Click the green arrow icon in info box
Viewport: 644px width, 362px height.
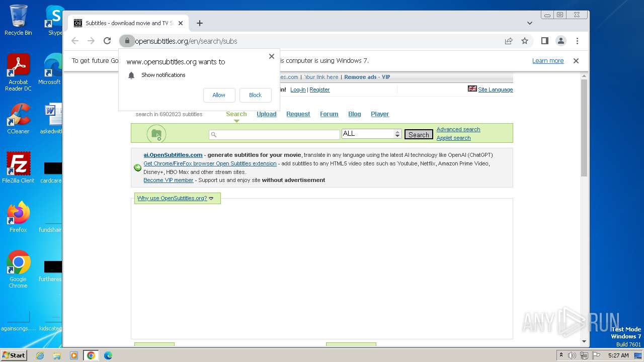pos(137,167)
